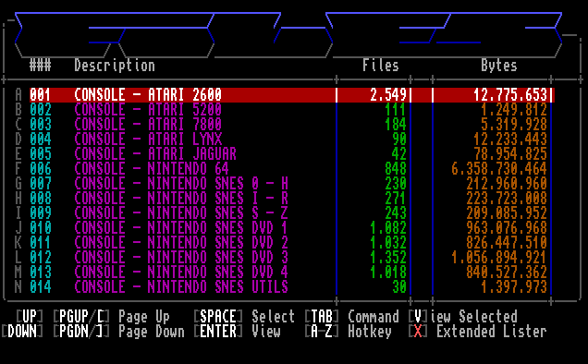Image resolution: width=588 pixels, height=364 pixels.
Task: Click the file count 271
Action: pyautogui.click(x=396, y=199)
